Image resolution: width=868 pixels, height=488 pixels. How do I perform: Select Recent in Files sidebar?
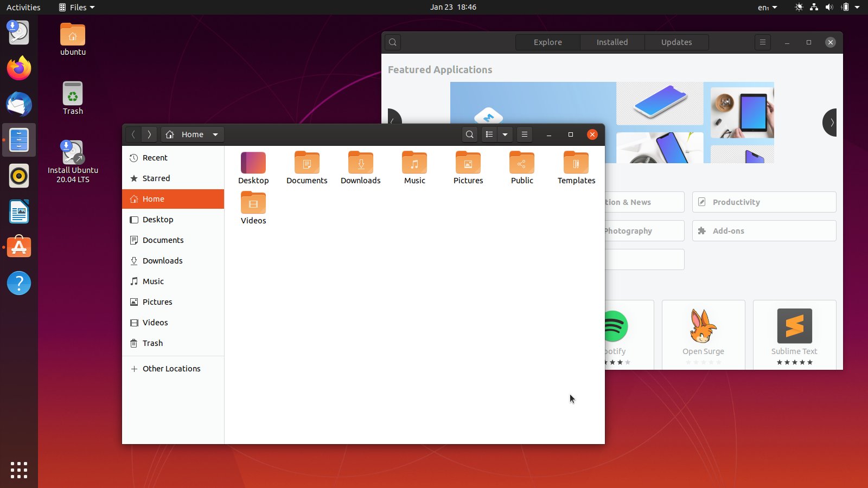173,158
